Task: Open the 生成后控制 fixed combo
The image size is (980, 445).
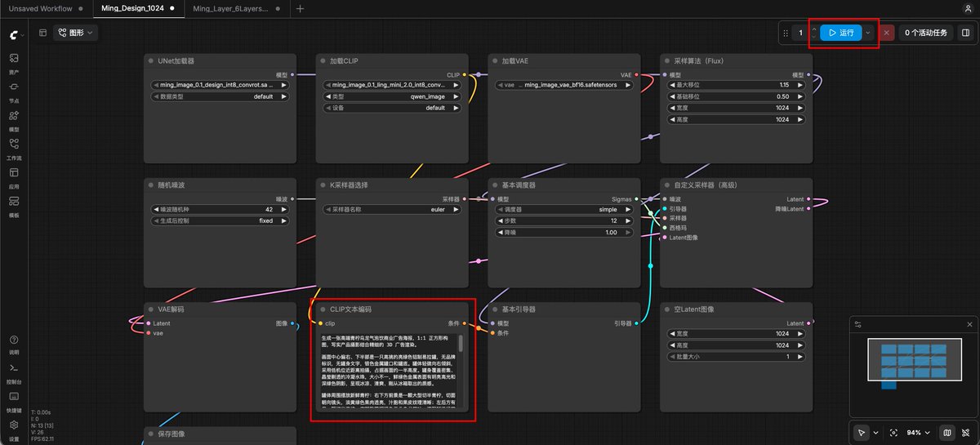Action: 220,220
